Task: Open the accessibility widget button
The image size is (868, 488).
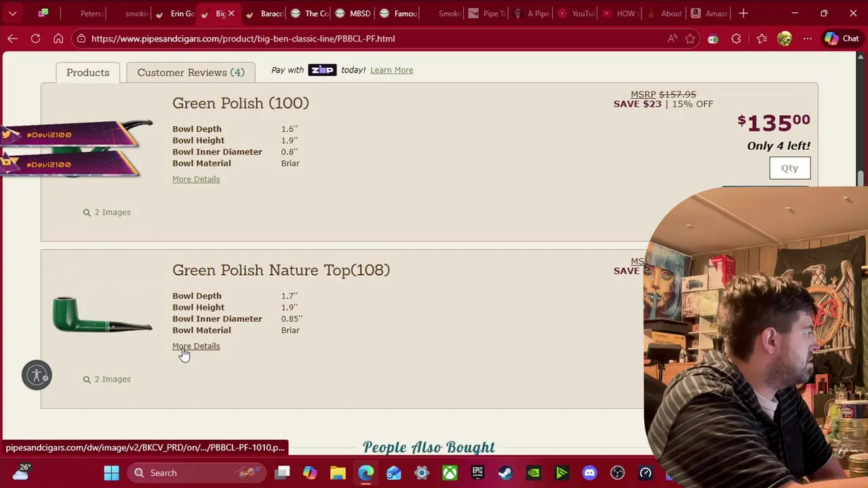Action: coord(37,375)
